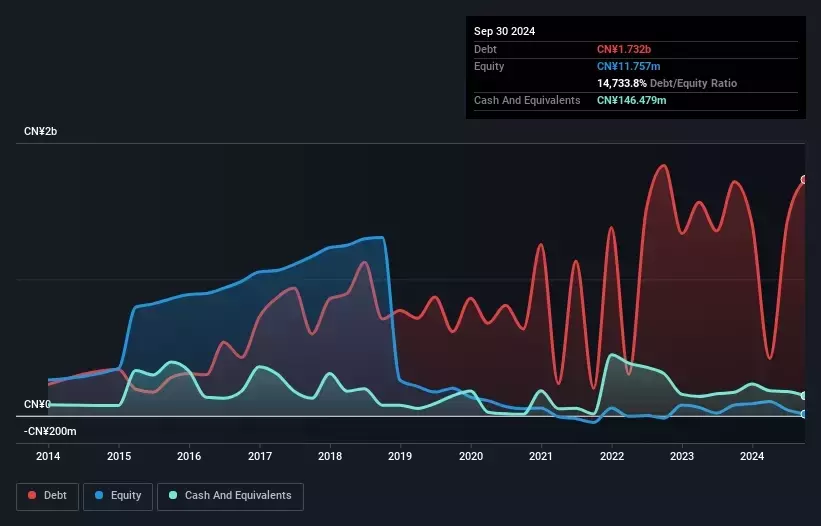Toggle the Debt series legend button
The height and width of the screenshot is (526, 821).
(x=47, y=496)
